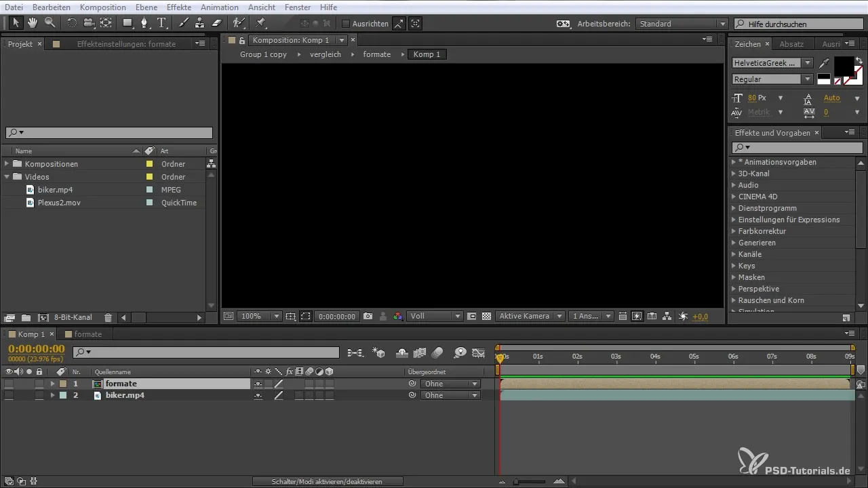Image resolution: width=868 pixels, height=488 pixels.
Task: Click the vergleich breadcrumb
Action: 325,54
